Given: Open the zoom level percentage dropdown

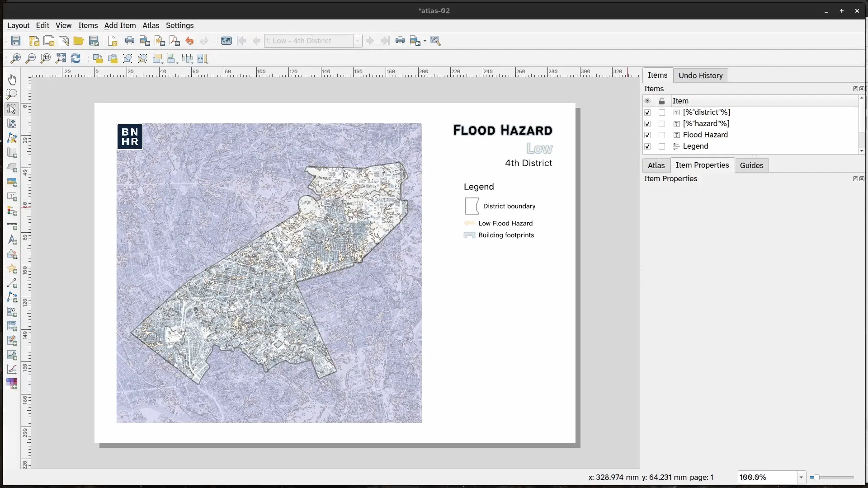Looking at the screenshot, I should coord(801,478).
